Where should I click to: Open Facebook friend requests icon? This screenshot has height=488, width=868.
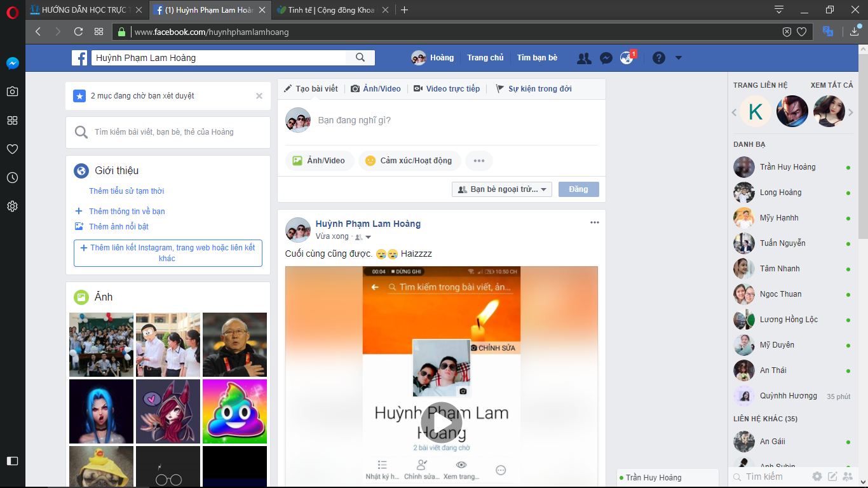[x=583, y=58]
